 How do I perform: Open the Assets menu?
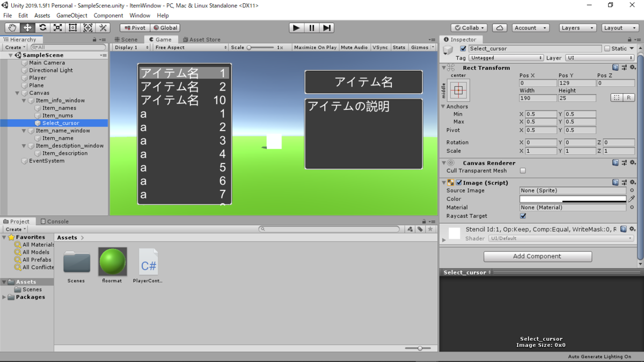tap(42, 16)
